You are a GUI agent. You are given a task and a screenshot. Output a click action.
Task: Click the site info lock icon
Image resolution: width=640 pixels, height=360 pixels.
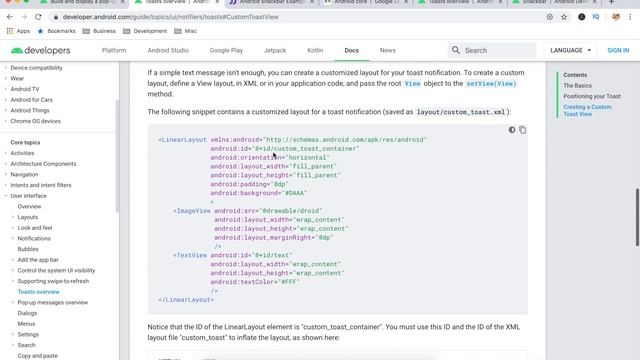(56, 17)
